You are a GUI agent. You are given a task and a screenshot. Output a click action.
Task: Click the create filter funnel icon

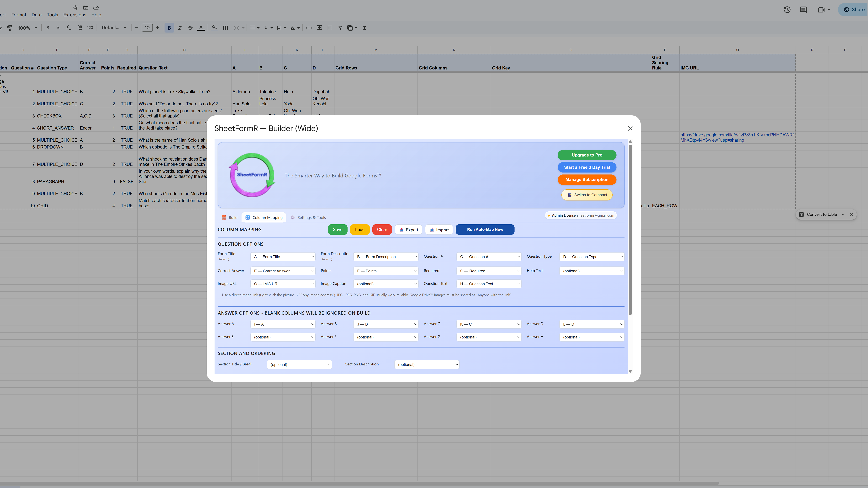(x=340, y=28)
